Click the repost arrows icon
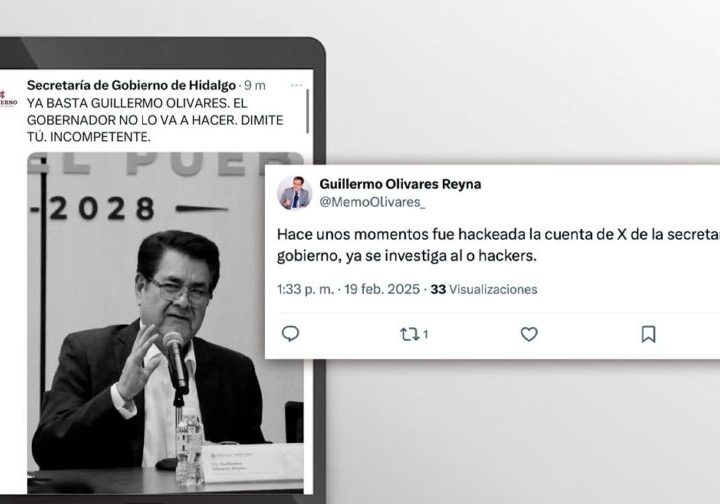This screenshot has width=720, height=504. 409,334
